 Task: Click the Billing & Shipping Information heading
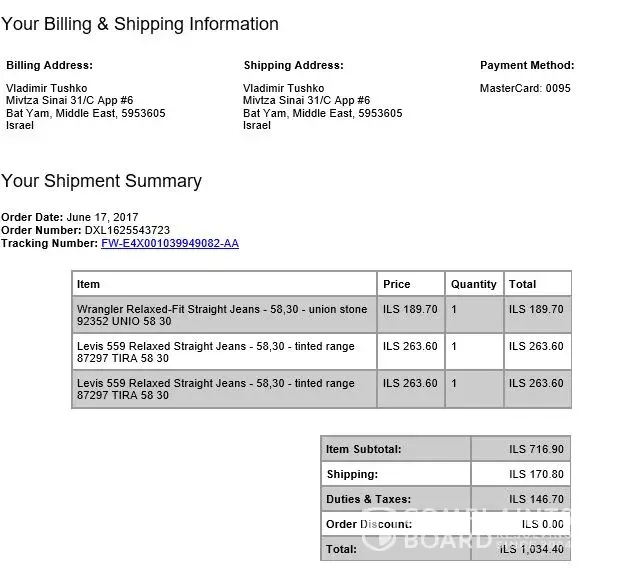pyautogui.click(x=140, y=24)
